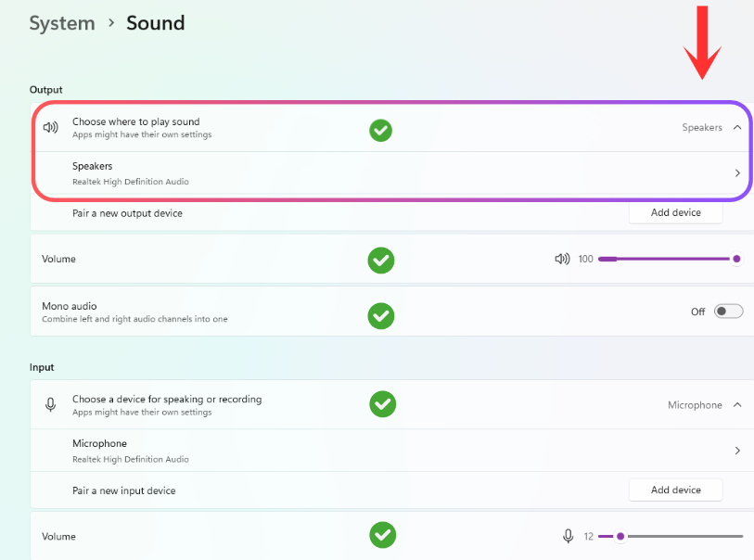Select the Microphone Realtek High Definition Audio row
This screenshot has width=754, height=560.
click(x=391, y=451)
